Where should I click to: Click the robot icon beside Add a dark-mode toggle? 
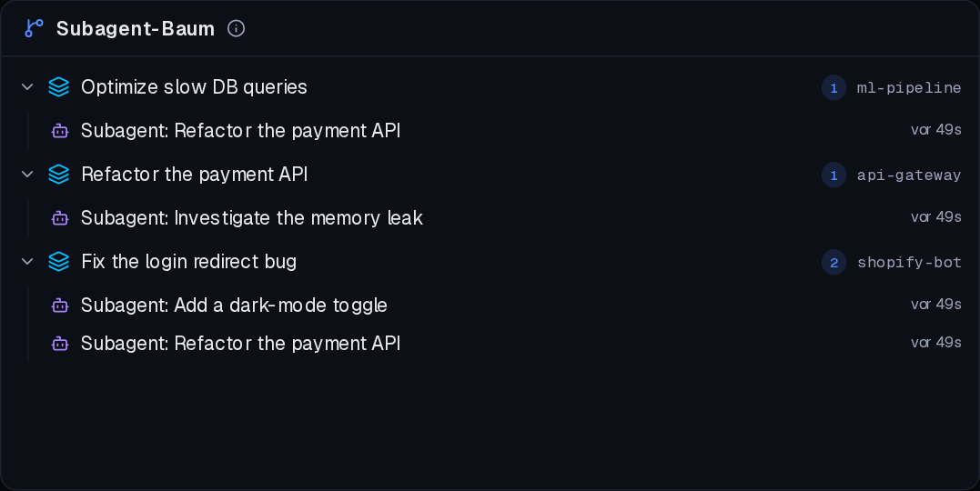pyautogui.click(x=60, y=306)
